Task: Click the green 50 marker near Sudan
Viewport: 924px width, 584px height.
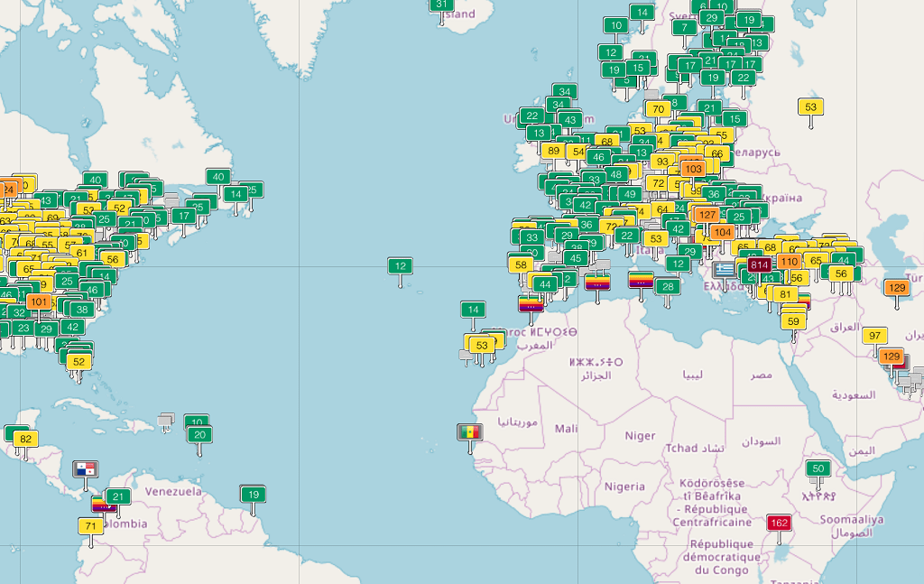Action: point(818,468)
